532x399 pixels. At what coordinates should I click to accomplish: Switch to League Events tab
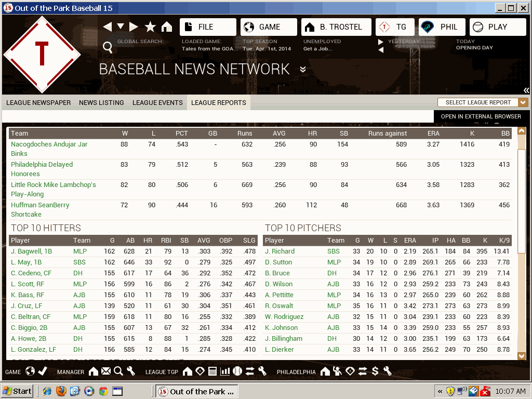tap(157, 102)
